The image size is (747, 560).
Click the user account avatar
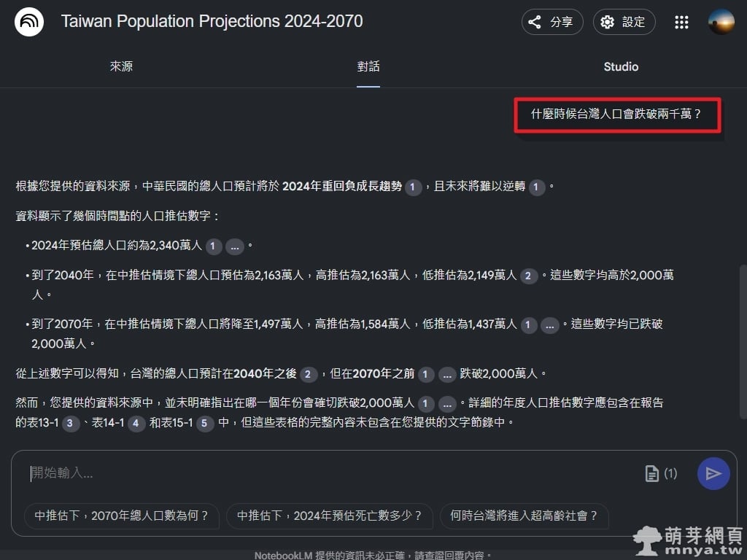[x=721, y=22]
